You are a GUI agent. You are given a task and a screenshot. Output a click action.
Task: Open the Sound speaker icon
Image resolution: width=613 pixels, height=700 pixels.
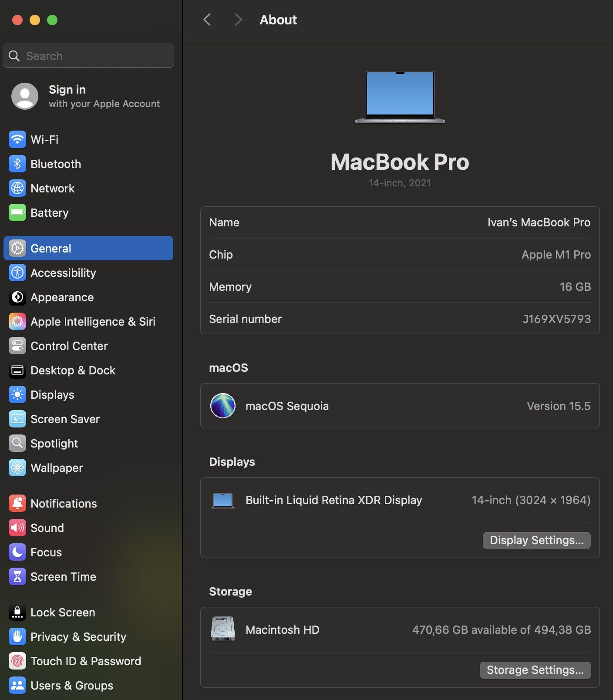pyautogui.click(x=17, y=528)
